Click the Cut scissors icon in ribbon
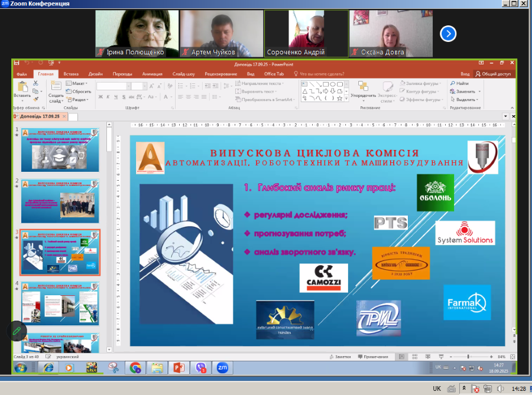Screen dimensions: 532x395 36,84
